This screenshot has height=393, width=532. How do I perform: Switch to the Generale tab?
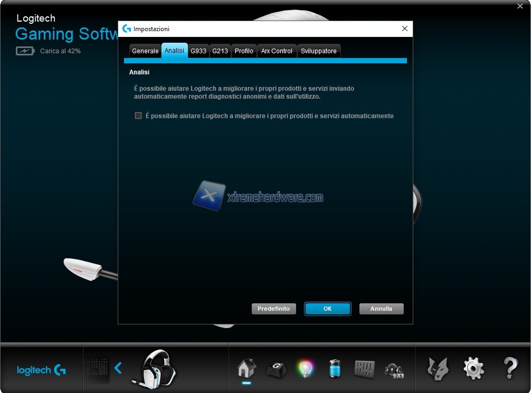(145, 51)
